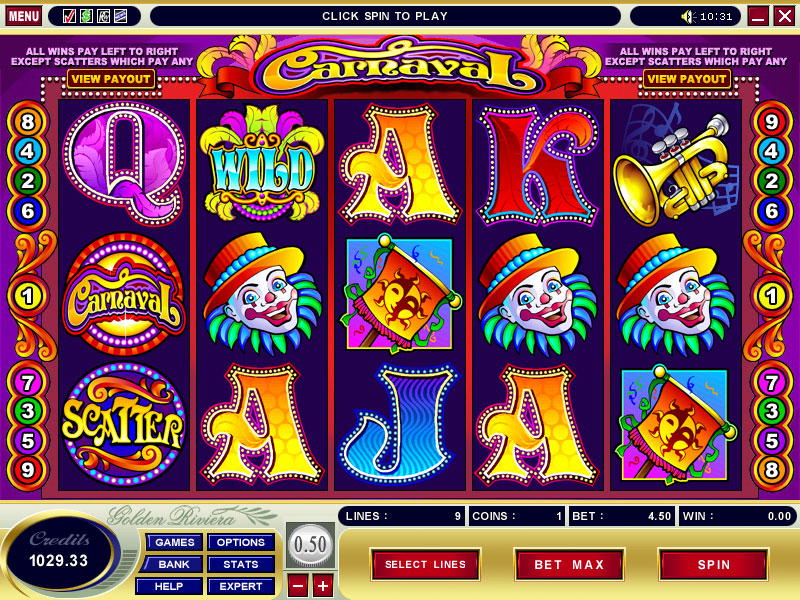
Task: Open the MENU button
Action: (23, 16)
